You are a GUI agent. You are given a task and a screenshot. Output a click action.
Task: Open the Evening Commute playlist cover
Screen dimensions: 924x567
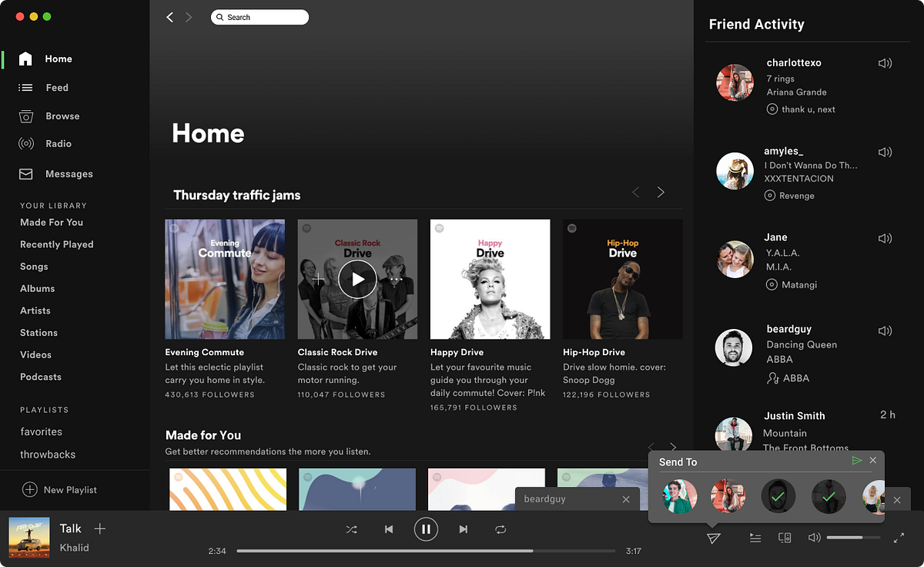point(225,279)
